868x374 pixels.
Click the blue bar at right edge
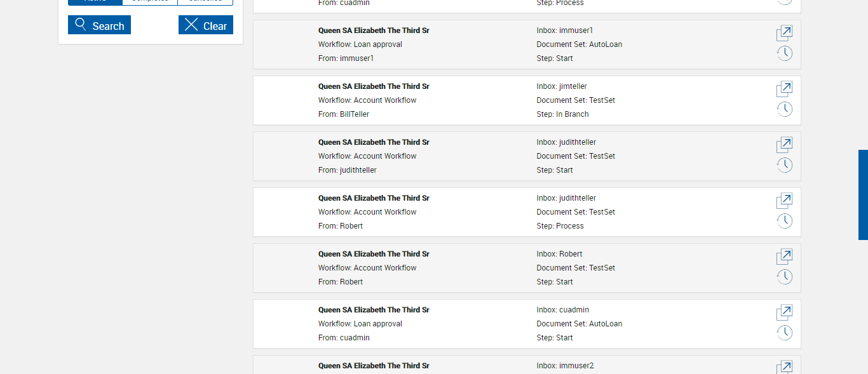863,194
